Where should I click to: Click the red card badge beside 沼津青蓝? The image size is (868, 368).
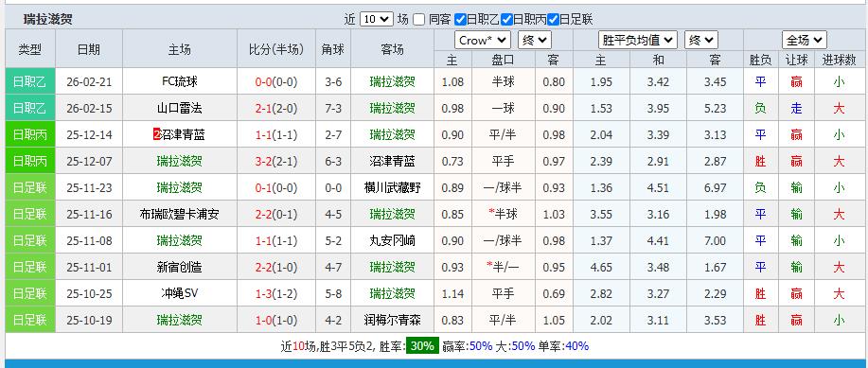(157, 134)
